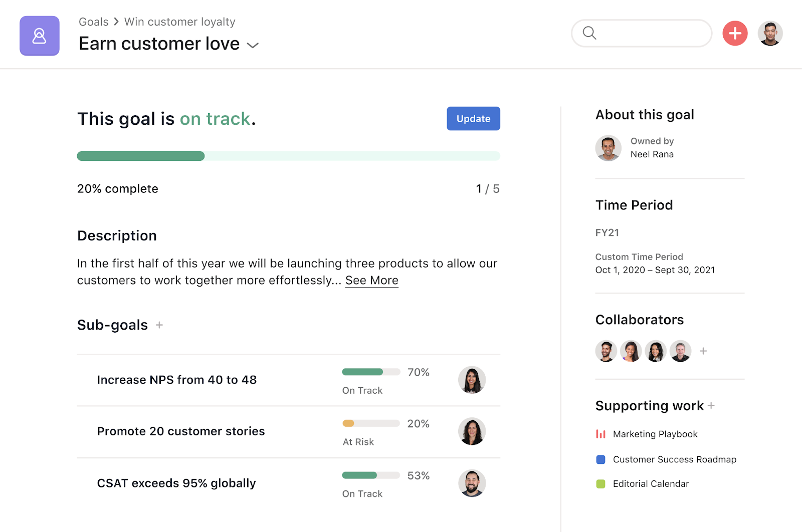Open the Customer Success Roadmap project
Viewport: 802px width, 532px height.
tap(675, 459)
